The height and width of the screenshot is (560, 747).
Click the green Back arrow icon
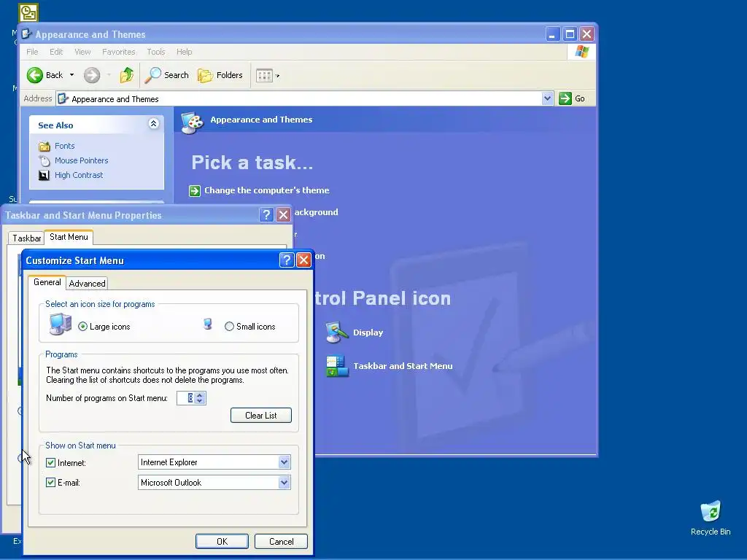pyautogui.click(x=35, y=75)
